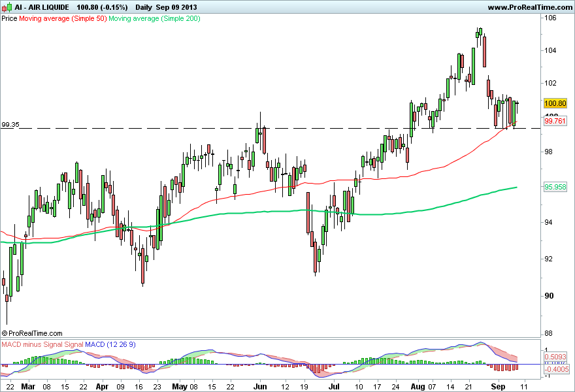The width and height of the screenshot is (575, 392).
Task: Click the yellow 100.80 current price tag
Action: [555, 103]
